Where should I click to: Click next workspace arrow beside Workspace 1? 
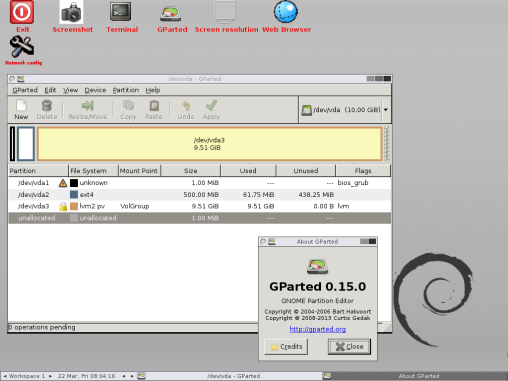50,376
